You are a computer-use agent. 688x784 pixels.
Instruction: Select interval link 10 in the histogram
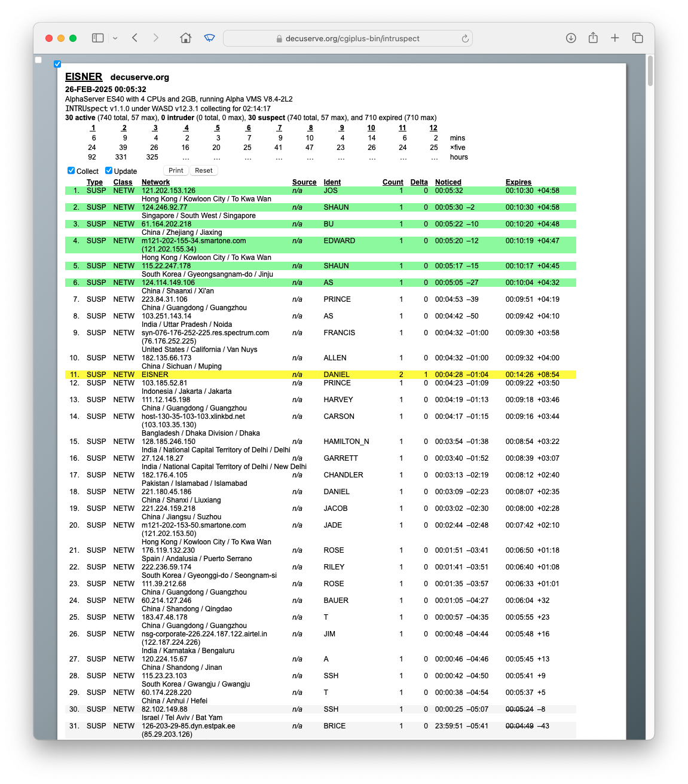click(371, 128)
